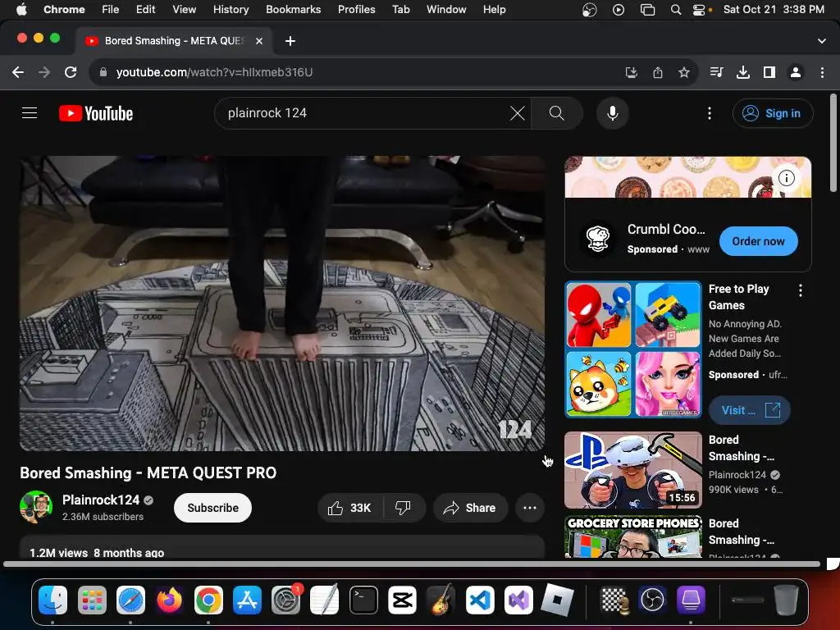Select the Bored Smashing browser tab
840x630 pixels.
click(174, 41)
